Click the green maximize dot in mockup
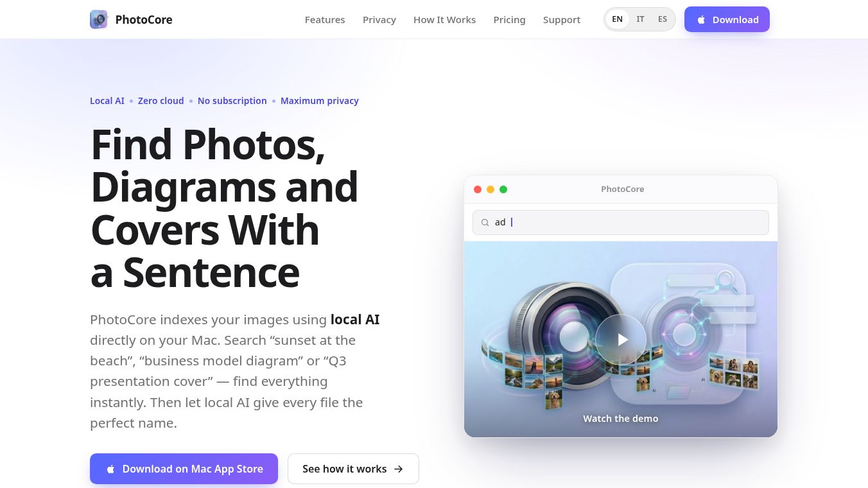The image size is (868, 488). 503,189
